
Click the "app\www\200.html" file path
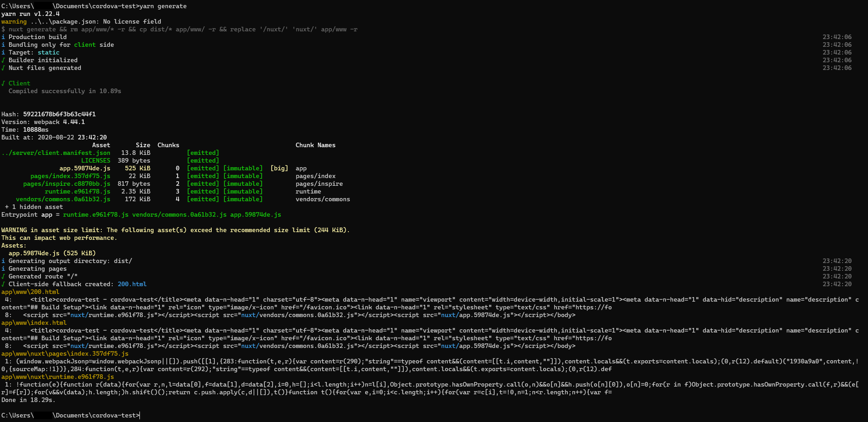(30, 292)
